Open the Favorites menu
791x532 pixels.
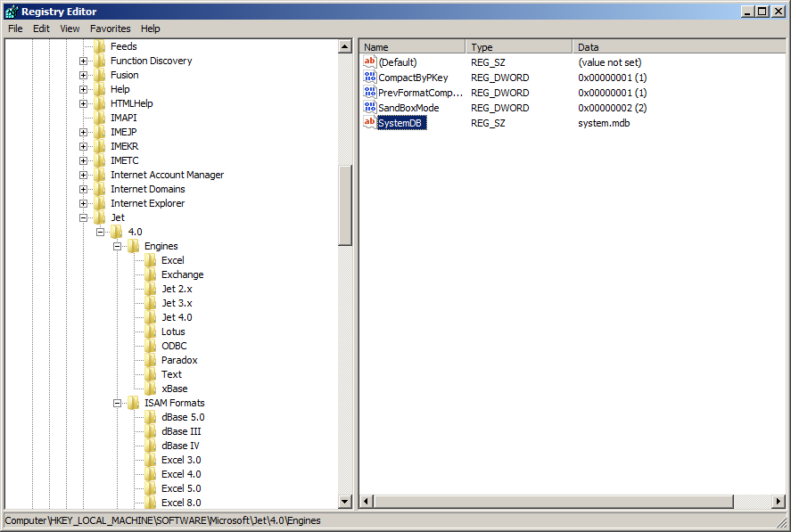tap(110, 29)
